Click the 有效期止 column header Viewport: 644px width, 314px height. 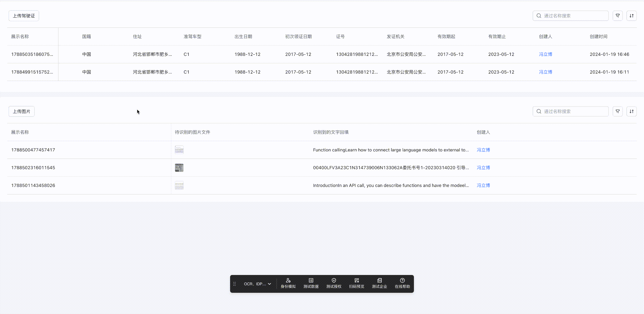[497, 37]
